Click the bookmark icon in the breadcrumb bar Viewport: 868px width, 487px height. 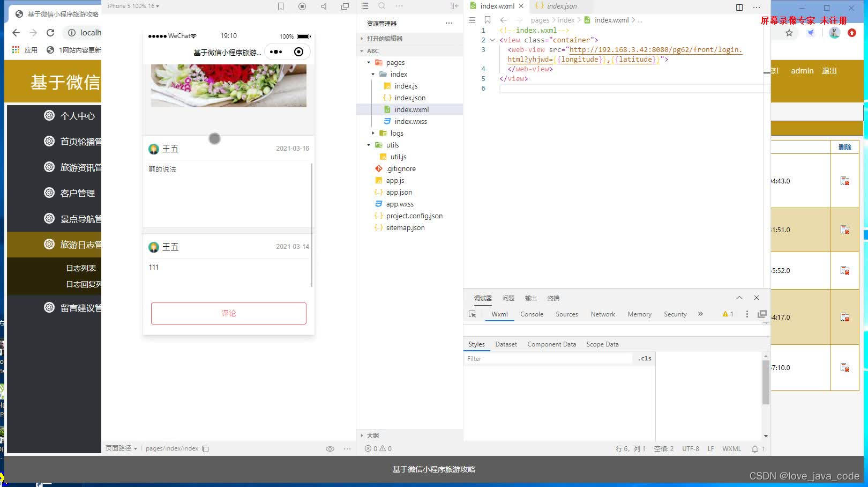pyautogui.click(x=488, y=20)
